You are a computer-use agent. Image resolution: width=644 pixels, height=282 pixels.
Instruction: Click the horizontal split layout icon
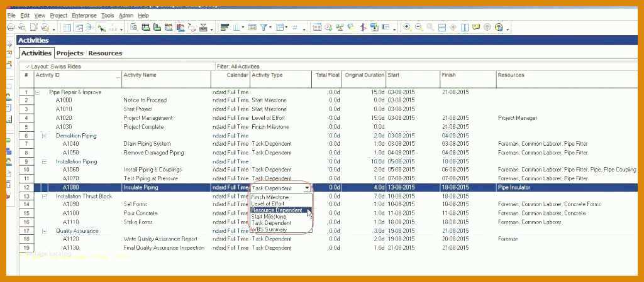point(441,28)
